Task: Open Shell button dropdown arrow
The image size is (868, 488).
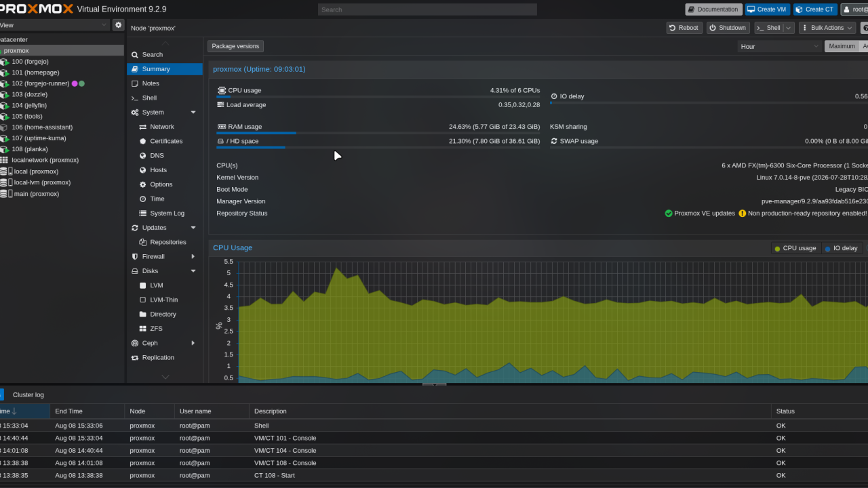Action: (789, 28)
